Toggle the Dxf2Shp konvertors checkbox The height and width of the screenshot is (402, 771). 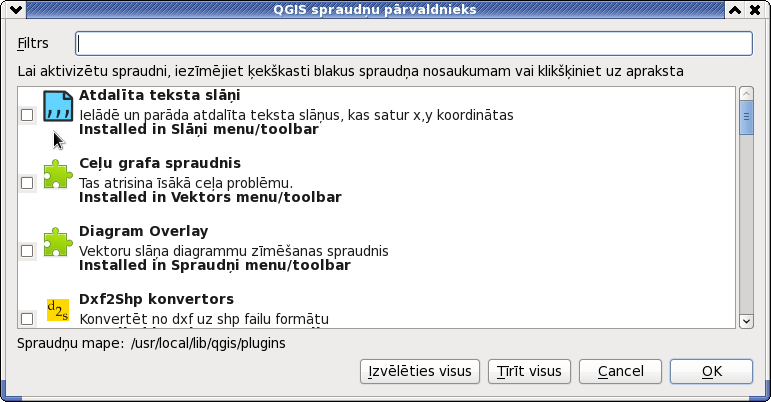(x=27, y=319)
